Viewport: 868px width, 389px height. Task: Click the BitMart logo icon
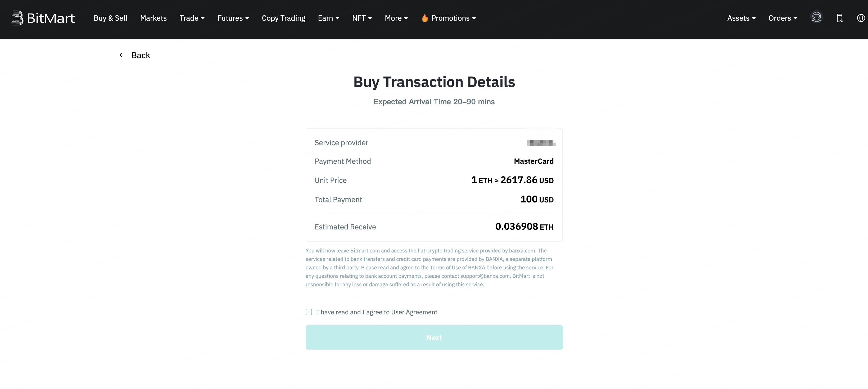pyautogui.click(x=17, y=18)
